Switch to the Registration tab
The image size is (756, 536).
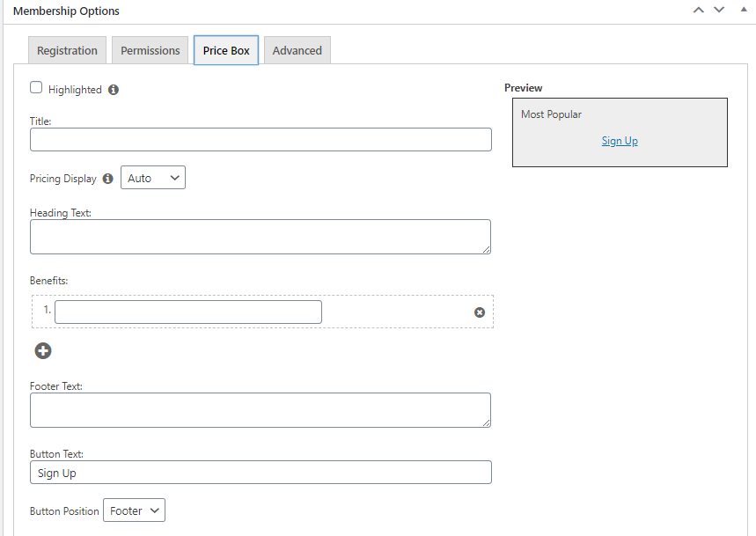point(67,50)
